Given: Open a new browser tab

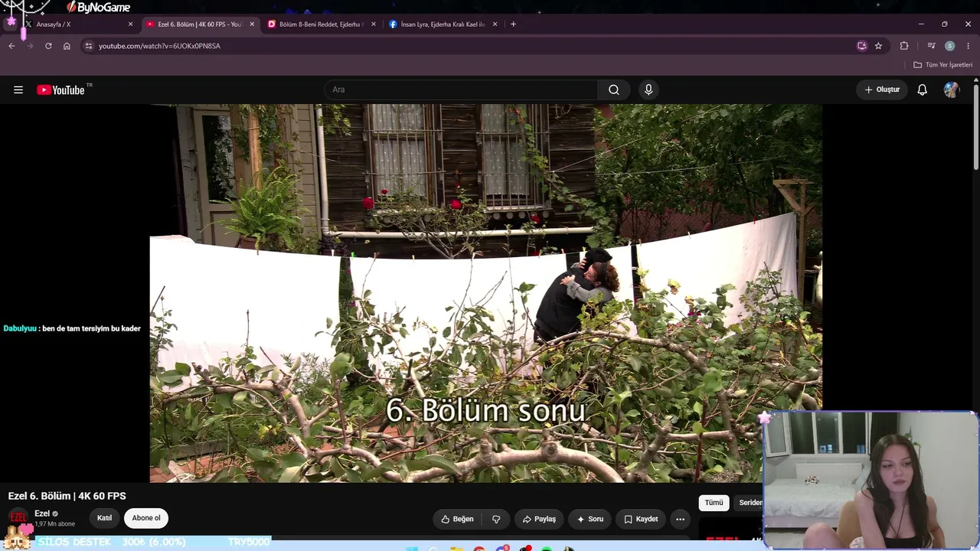Looking at the screenshot, I should pos(513,24).
